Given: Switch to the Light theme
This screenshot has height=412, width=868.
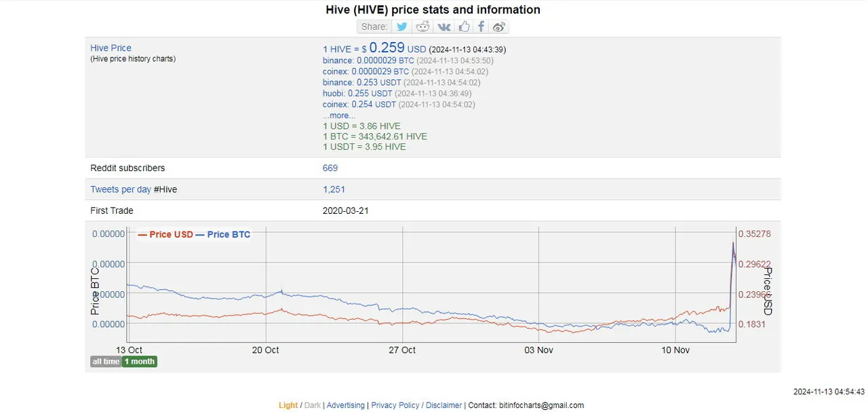Looking at the screenshot, I should pyautogui.click(x=288, y=405).
